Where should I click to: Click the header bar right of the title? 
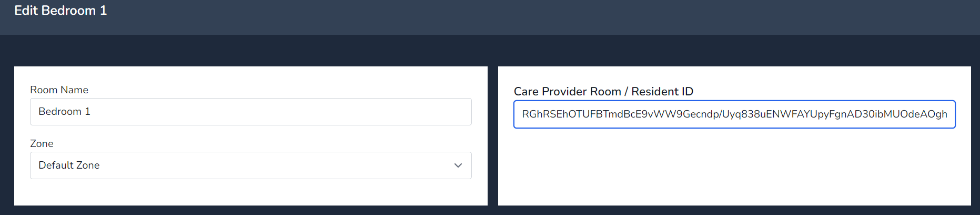[526, 16]
